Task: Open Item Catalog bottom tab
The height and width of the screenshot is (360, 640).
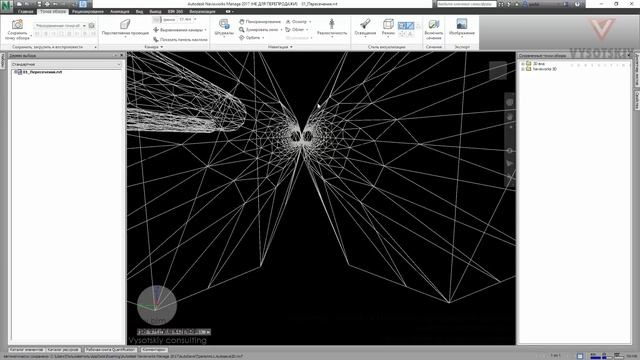Action: point(26,349)
